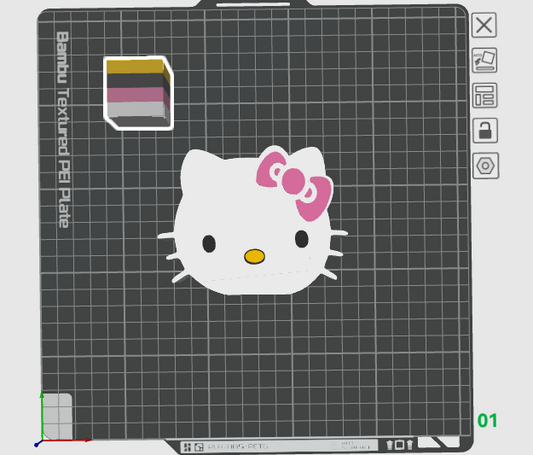Click the green plate number 01
Viewport: 533px width, 455px height.
(x=487, y=420)
